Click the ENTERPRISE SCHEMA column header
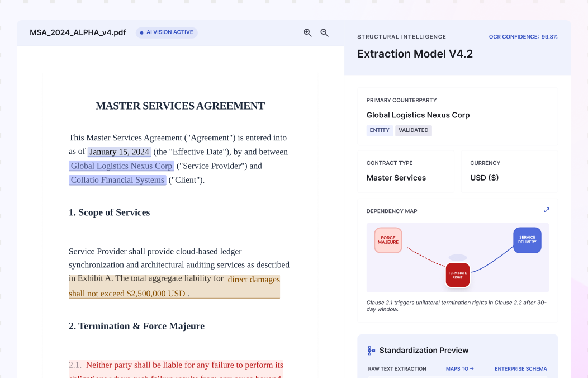Screen dimensions: 588x378 (x=520, y=369)
